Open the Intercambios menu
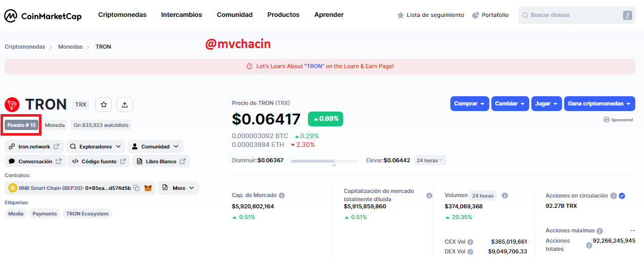Screen dimensions: 644x260 (x=181, y=15)
